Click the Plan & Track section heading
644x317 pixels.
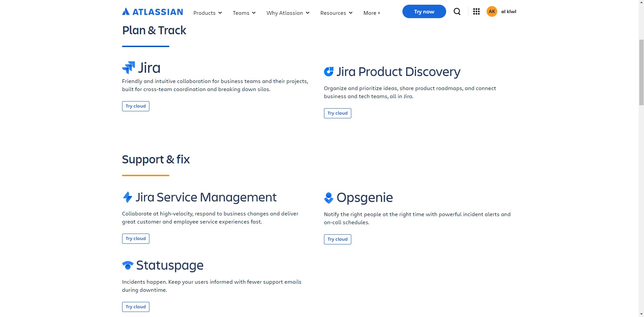(x=154, y=30)
